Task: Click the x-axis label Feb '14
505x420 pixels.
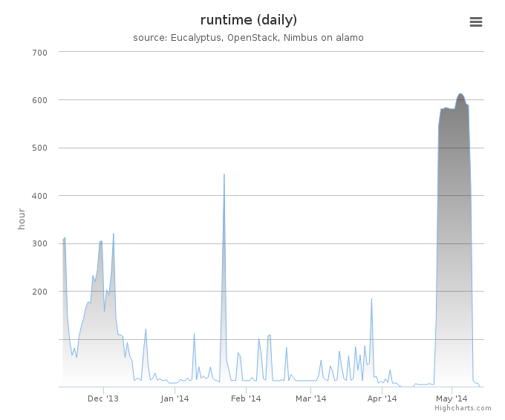Action: 246,398
